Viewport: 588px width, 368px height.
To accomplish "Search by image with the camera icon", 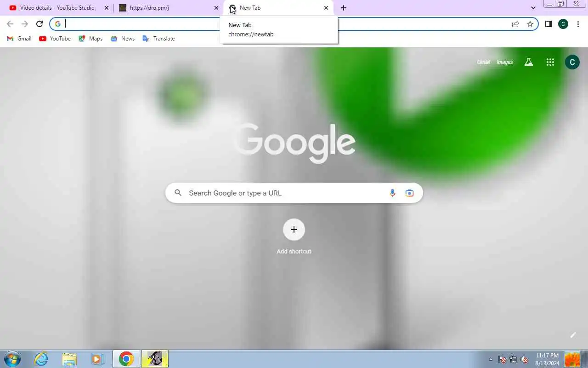I will [409, 193].
